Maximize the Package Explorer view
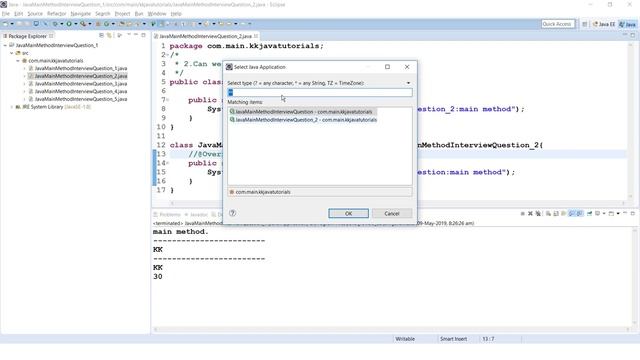The width and height of the screenshot is (640, 360). tap(143, 35)
